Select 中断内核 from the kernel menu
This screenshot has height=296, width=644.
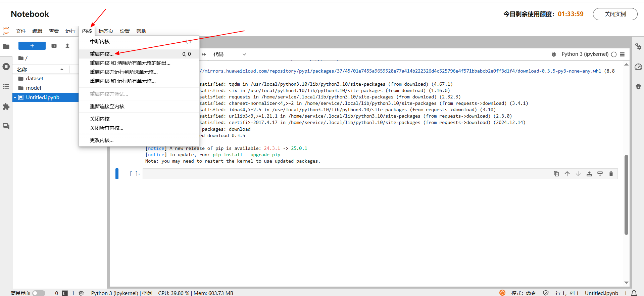(x=139, y=42)
